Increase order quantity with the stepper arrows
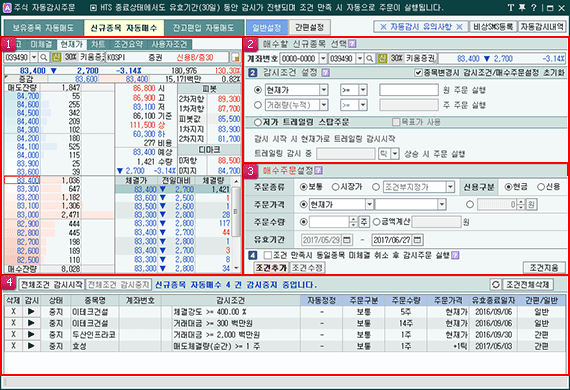570x390 pixels. 353,220
